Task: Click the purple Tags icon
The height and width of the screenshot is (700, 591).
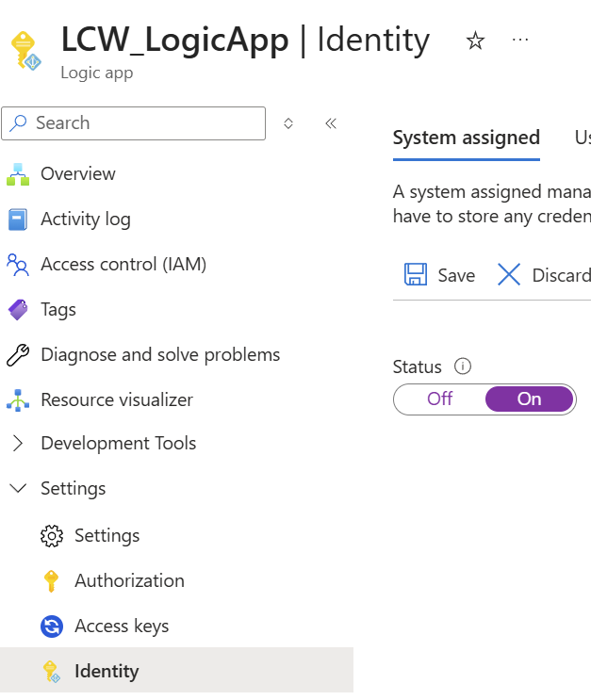Action: [18, 310]
